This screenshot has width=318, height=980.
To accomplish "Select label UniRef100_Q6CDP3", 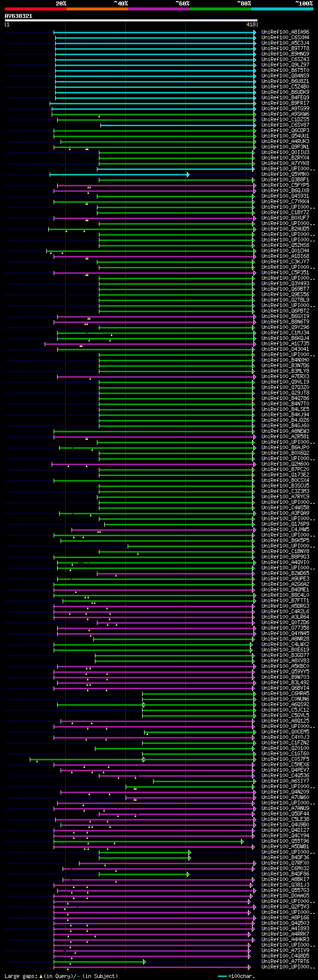I will tap(285, 130).
